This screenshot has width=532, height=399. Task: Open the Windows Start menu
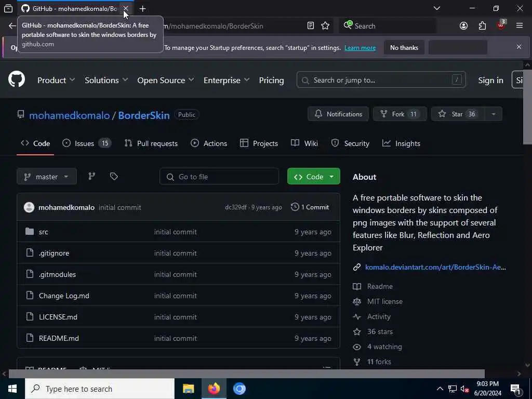12,389
